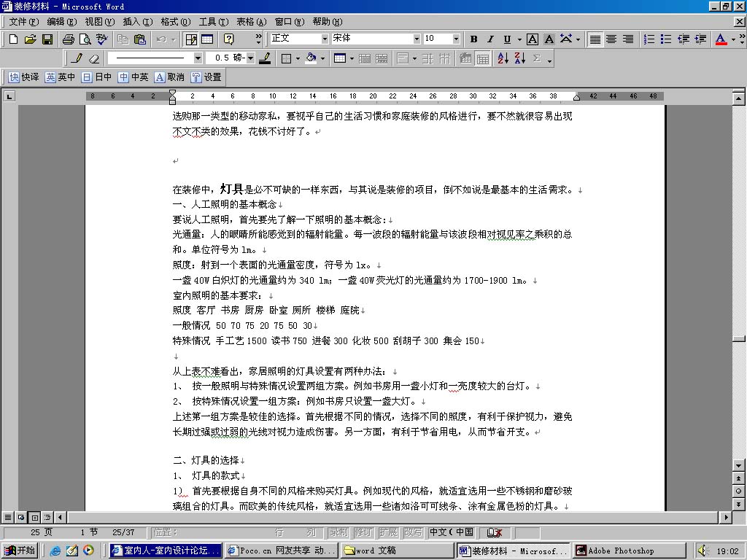Switch to Adobe Photoshop in taskbar
The height and width of the screenshot is (560, 747).
coord(630,551)
